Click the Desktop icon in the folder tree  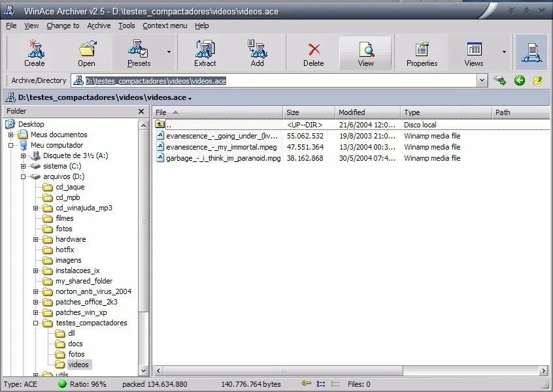coord(10,124)
